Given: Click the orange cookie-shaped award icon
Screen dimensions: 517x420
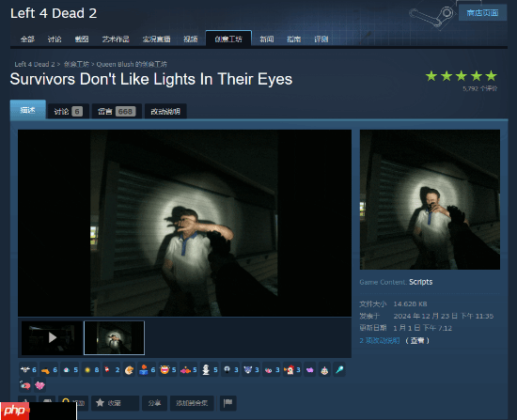Looking at the screenshot, I should pyautogui.click(x=130, y=370).
